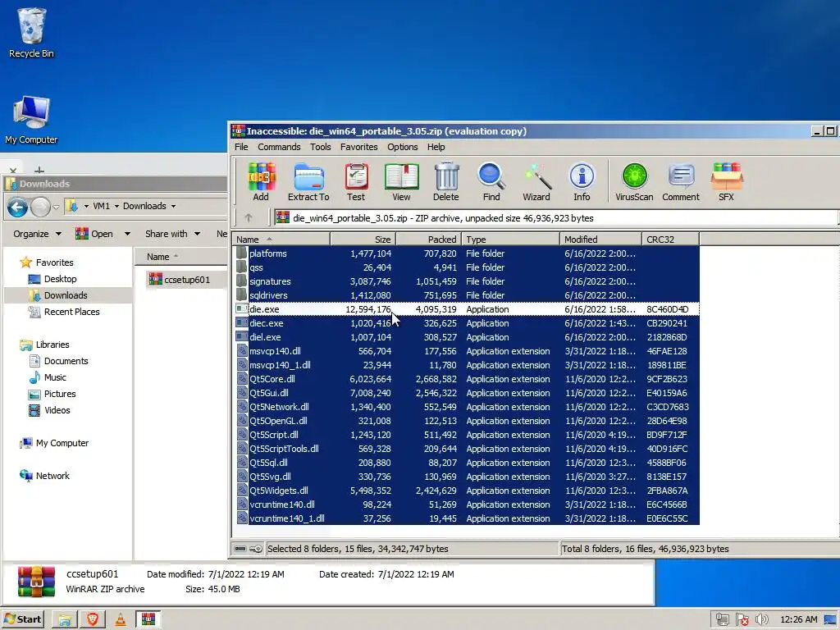Select the My Computer desktop icon

point(31,120)
